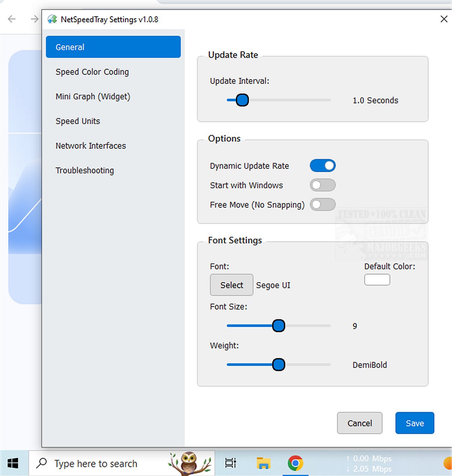Close the NetSpeedTray Settings window
452x476 pixels.
(x=444, y=19)
